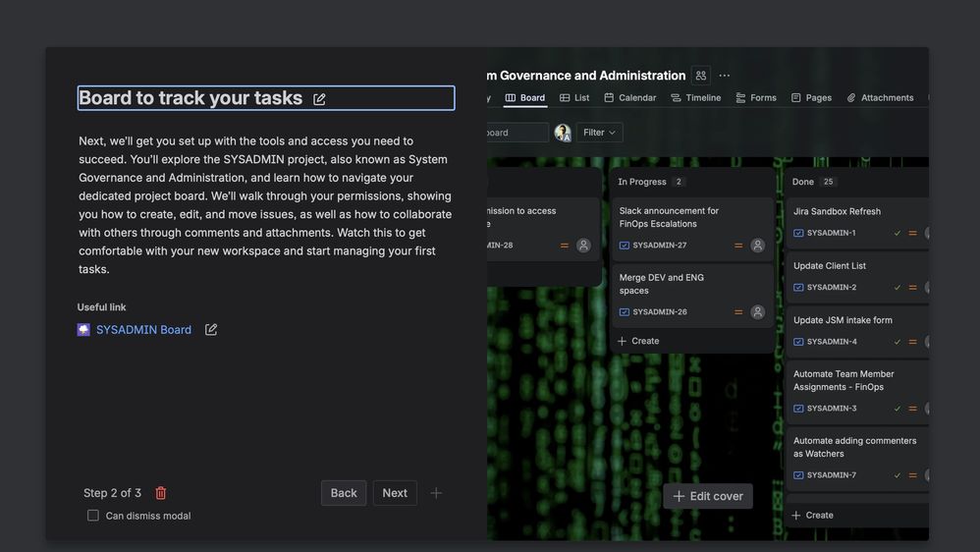Open the team members icon by the project title

(x=701, y=76)
